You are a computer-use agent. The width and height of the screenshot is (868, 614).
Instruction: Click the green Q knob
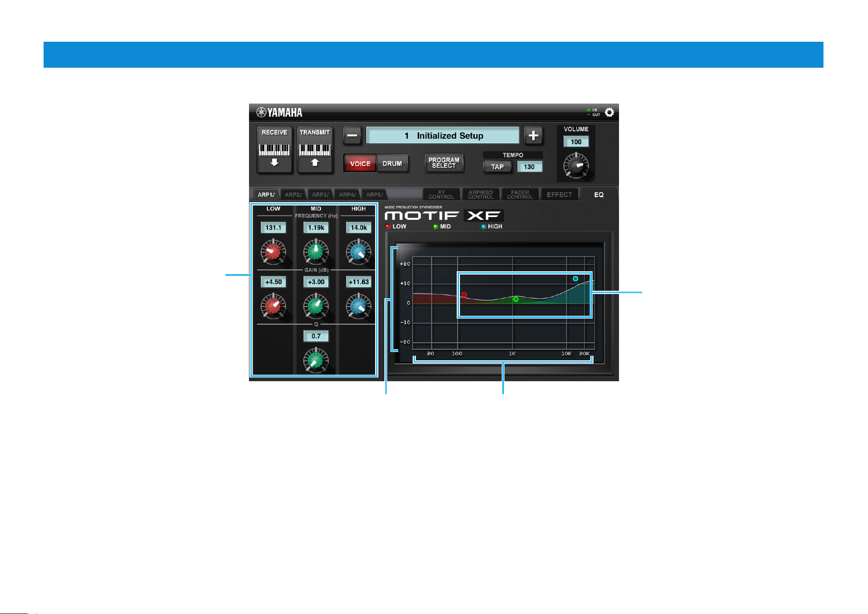tap(316, 360)
